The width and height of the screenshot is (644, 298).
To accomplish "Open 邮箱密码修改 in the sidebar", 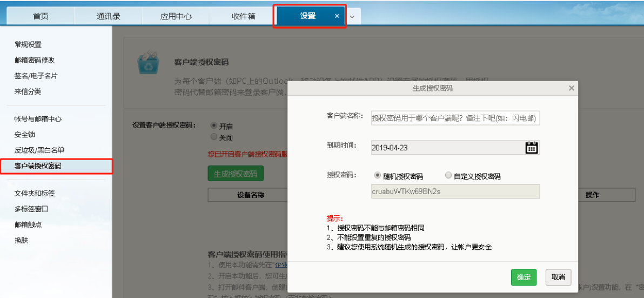I will 35,60.
